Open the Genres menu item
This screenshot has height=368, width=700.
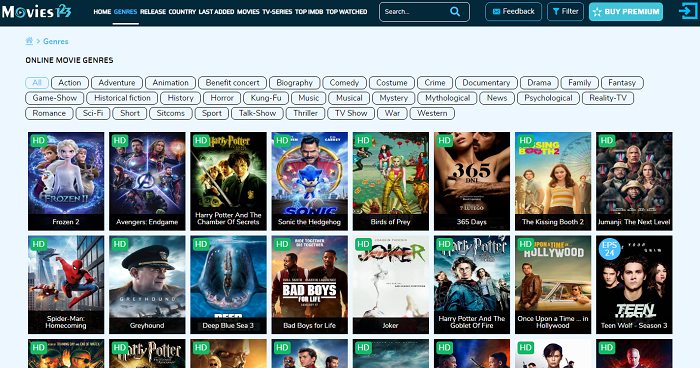(x=125, y=12)
